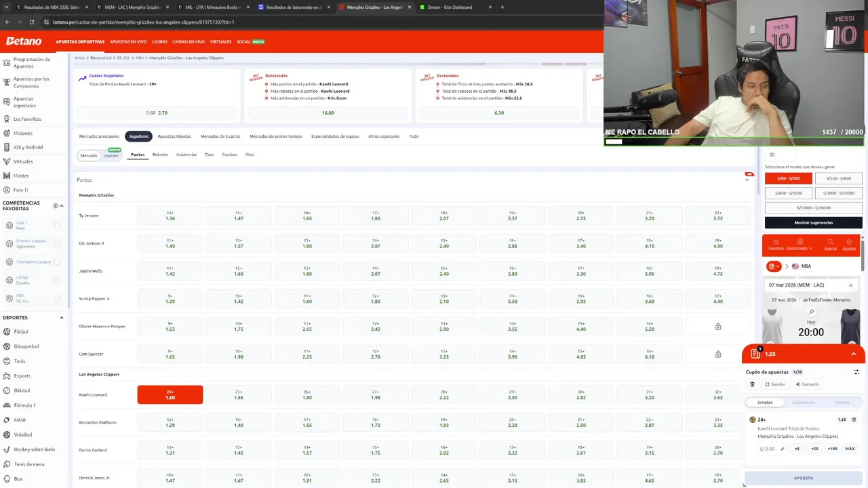Collapse the Puntos market section

coord(747,180)
